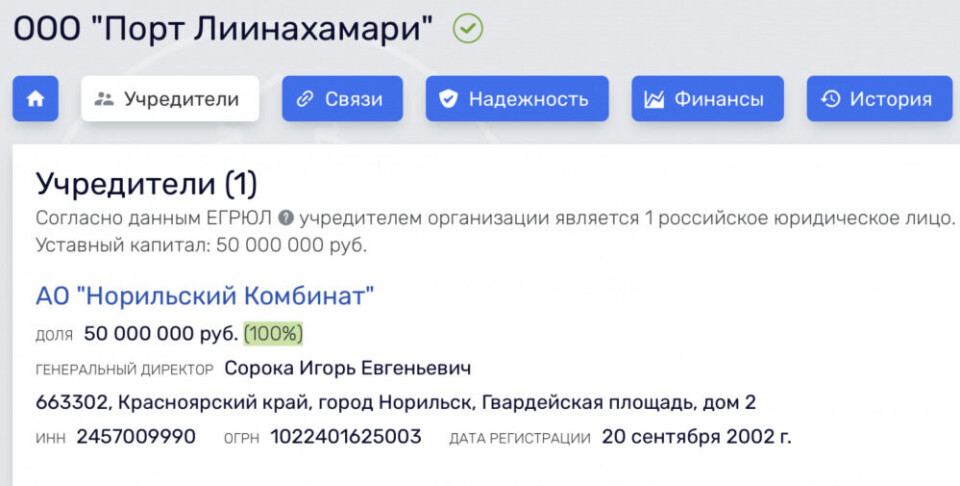Go to the home page via house icon
960x486 pixels.
(x=35, y=99)
